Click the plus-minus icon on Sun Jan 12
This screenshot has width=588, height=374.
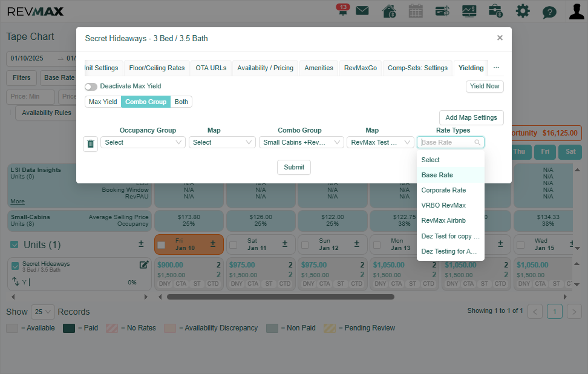357,244
